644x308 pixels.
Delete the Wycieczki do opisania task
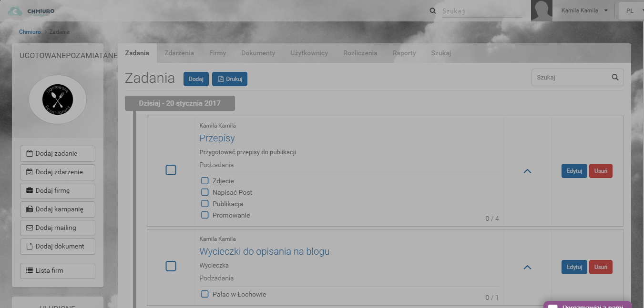601,267
